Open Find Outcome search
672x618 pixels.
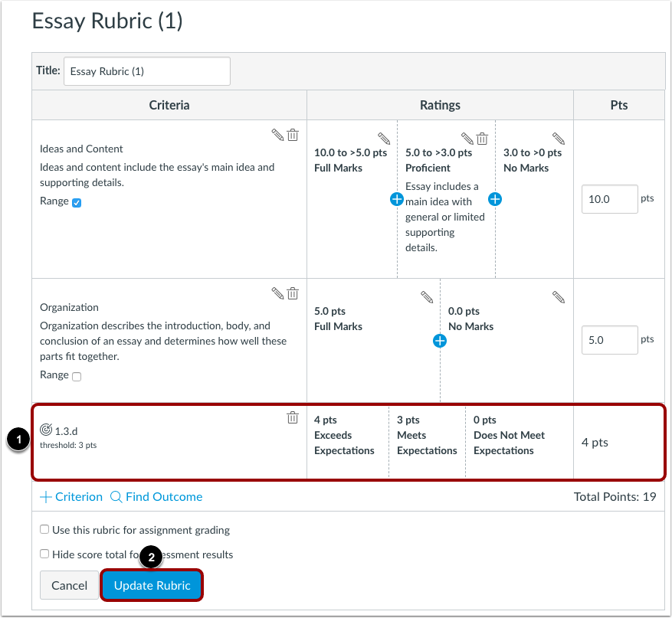point(156,496)
